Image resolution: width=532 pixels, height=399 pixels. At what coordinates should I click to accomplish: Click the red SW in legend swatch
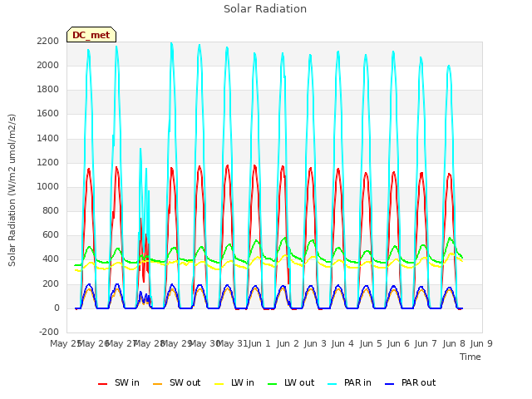102,383
